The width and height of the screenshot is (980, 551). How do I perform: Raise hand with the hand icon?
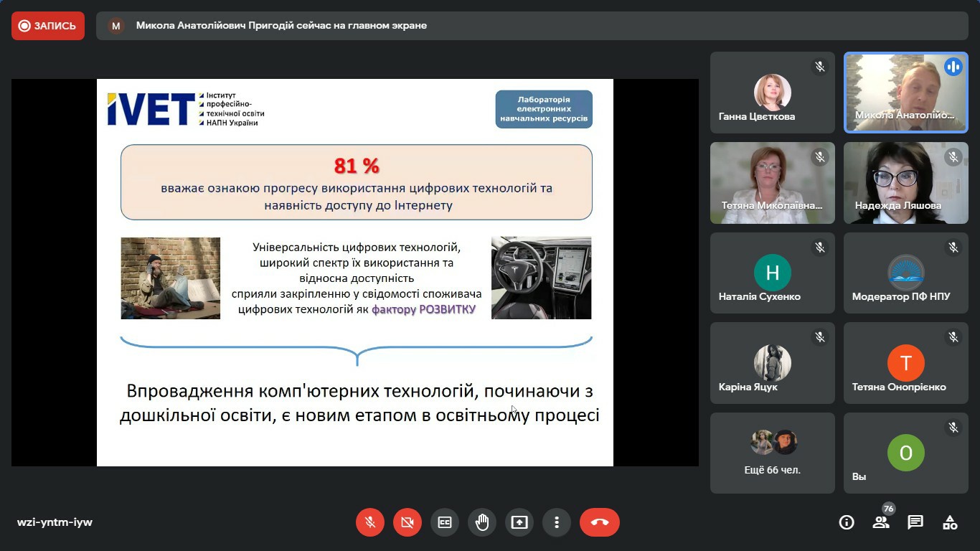482,522
